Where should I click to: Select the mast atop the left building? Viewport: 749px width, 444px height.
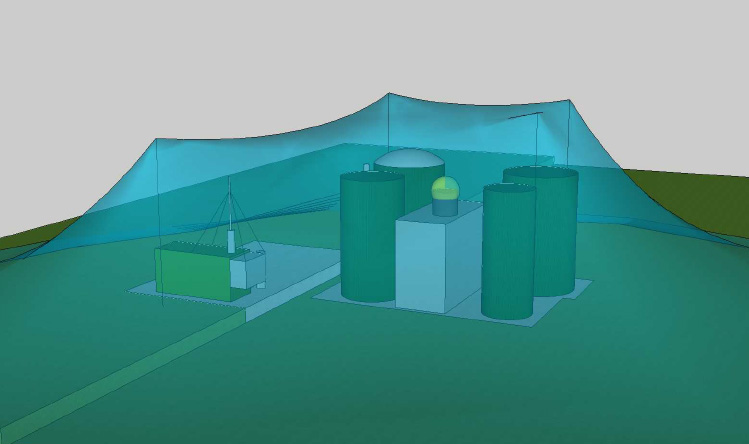[x=231, y=215]
